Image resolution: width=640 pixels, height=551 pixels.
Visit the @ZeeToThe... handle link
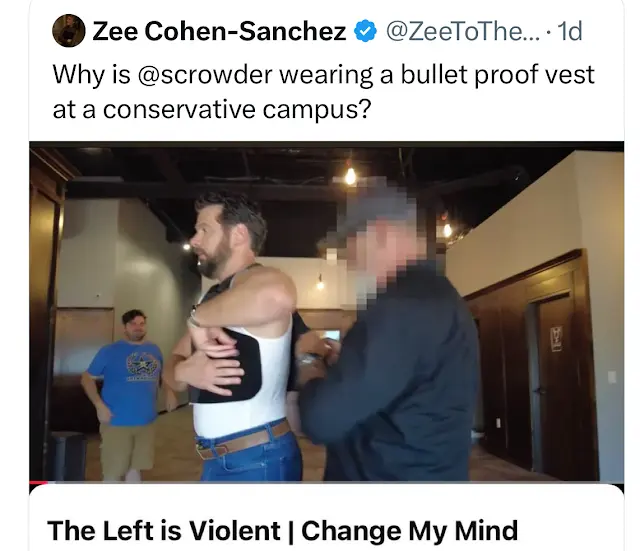point(463,31)
